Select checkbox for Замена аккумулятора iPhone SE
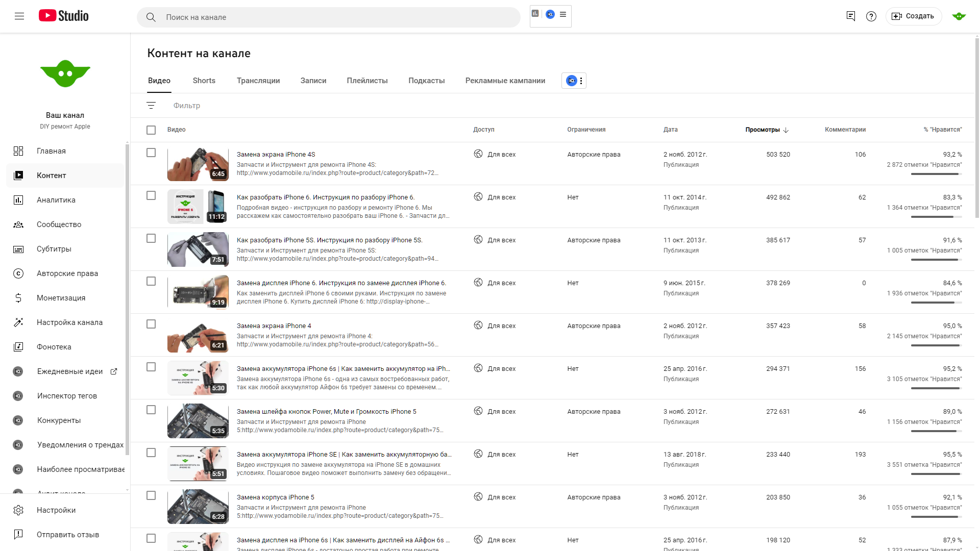The width and height of the screenshot is (980, 551). [x=151, y=453]
